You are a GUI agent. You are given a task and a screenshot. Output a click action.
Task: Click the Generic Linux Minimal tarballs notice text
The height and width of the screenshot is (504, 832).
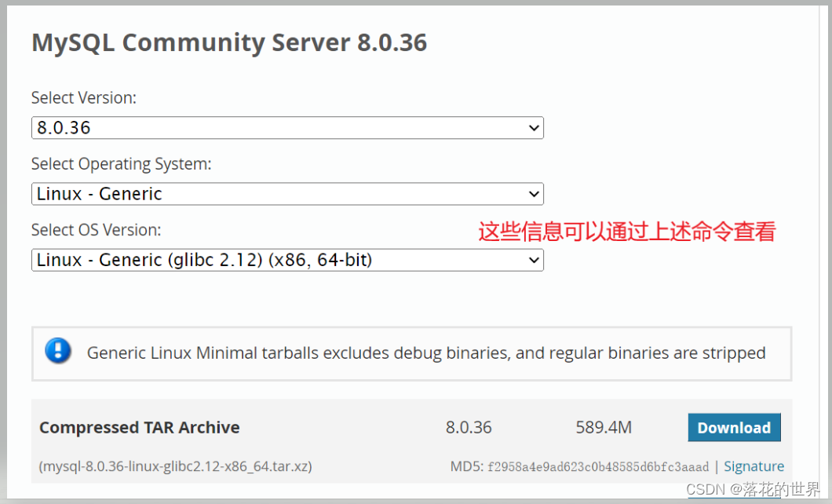(x=426, y=352)
